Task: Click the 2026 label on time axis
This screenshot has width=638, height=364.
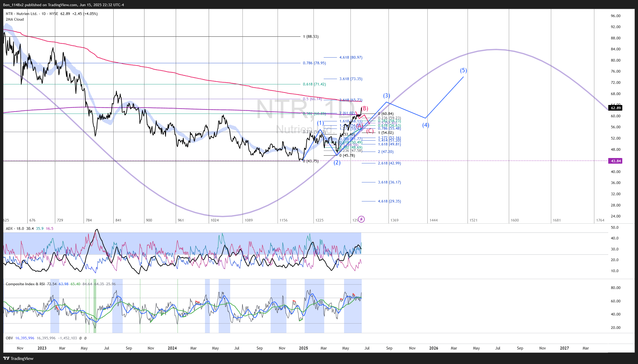Action: click(433, 348)
